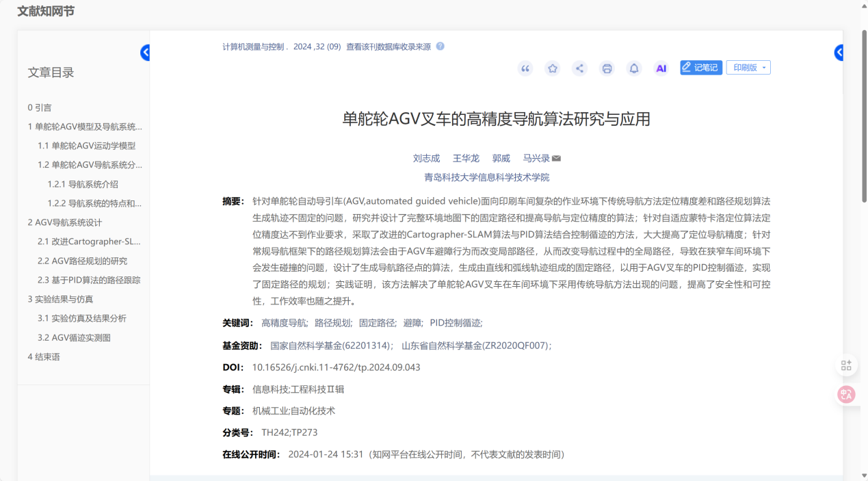Toggle the Chinese-English translation icon
868x481 pixels.
pos(846,394)
